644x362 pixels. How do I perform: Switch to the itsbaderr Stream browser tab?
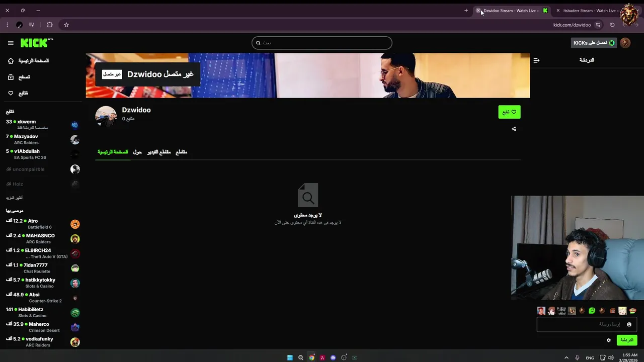pyautogui.click(x=590, y=11)
